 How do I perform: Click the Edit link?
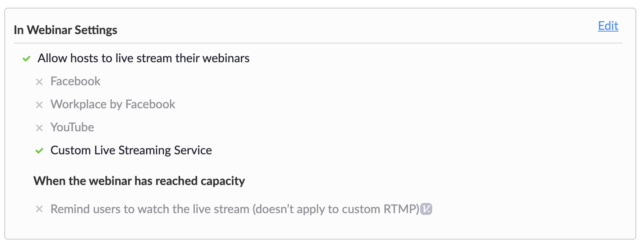(608, 26)
